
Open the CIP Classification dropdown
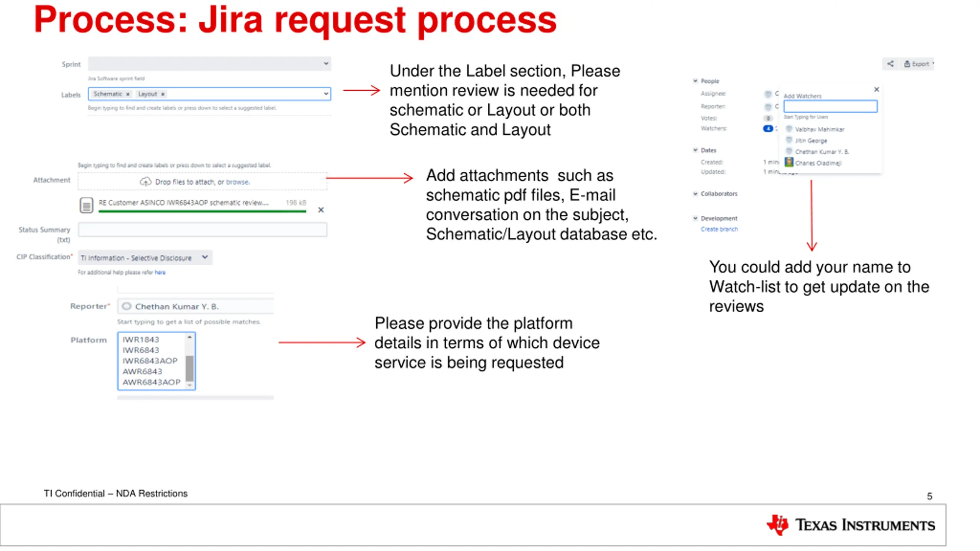coord(205,257)
